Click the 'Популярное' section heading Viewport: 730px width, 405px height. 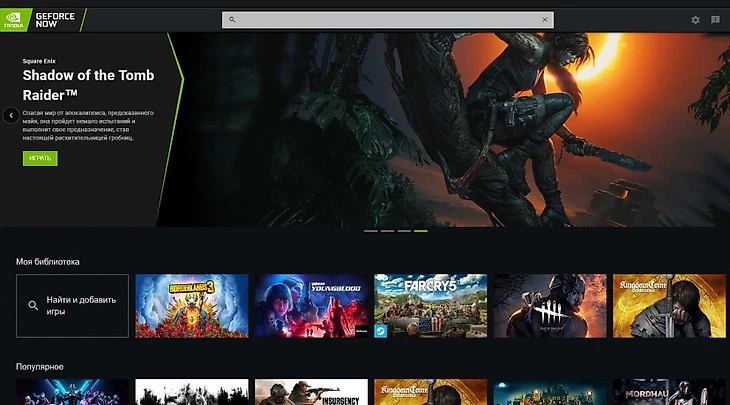pyautogui.click(x=40, y=367)
